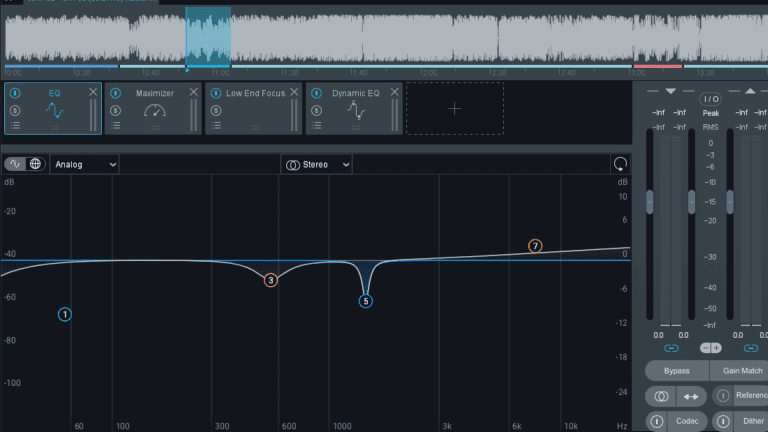Click the playhead marker near 1:00
The height and width of the screenshot is (432, 768).
(x=187, y=71)
